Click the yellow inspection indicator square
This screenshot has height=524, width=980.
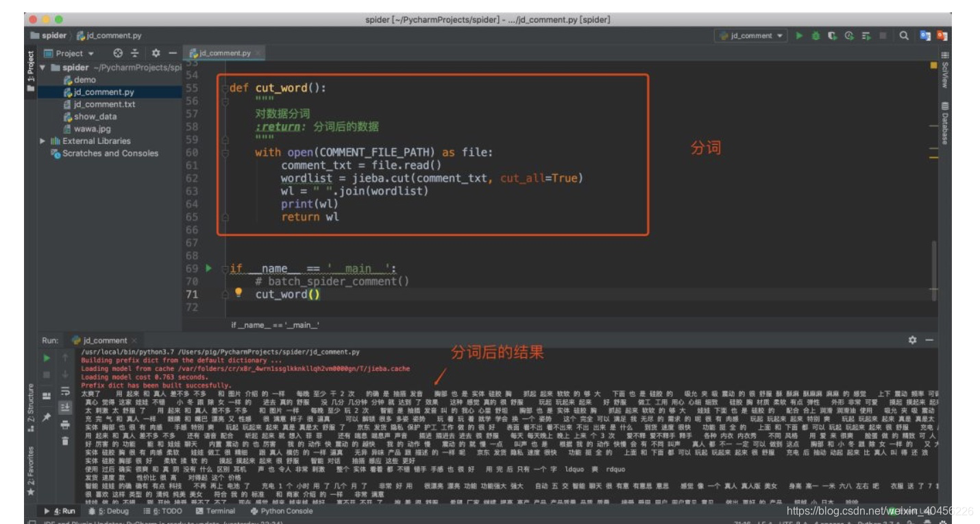point(933,66)
